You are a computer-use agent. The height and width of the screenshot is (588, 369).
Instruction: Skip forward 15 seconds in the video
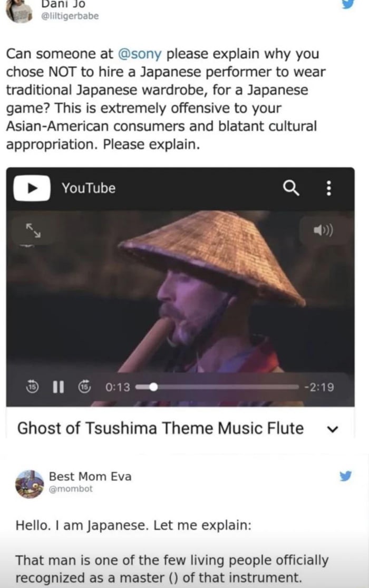pos(84,386)
